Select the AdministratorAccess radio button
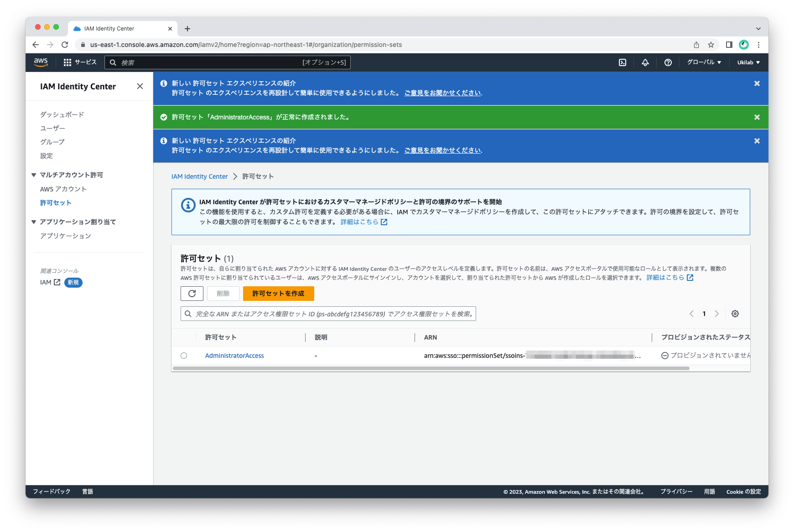Image resolution: width=794 pixels, height=532 pixels. click(184, 356)
